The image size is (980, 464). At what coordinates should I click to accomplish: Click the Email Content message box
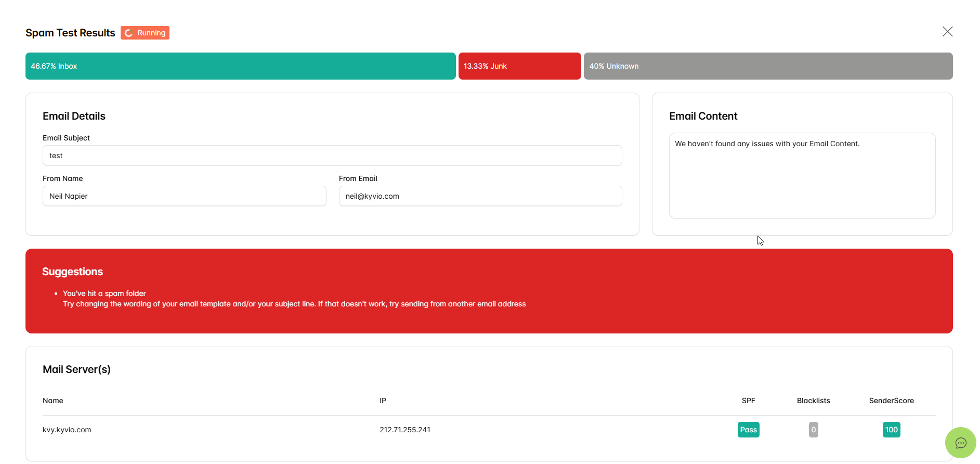tap(802, 175)
